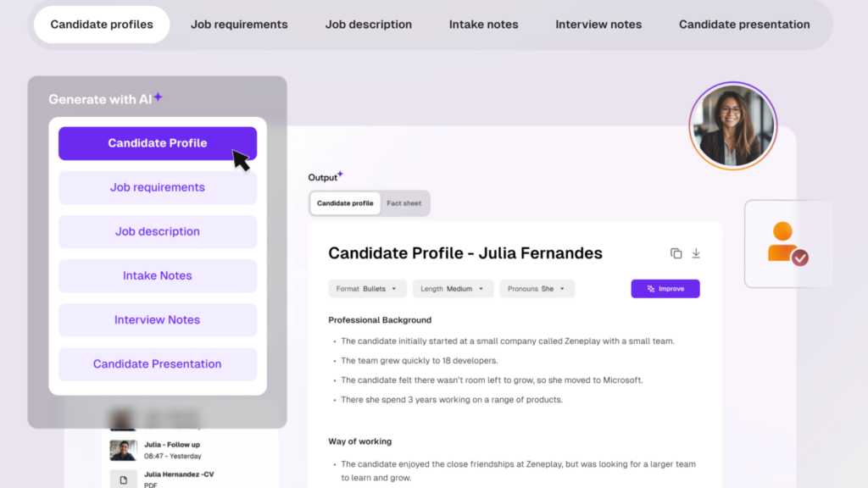Open the Job requirements top tab
868x488 pixels.
[x=239, y=25]
